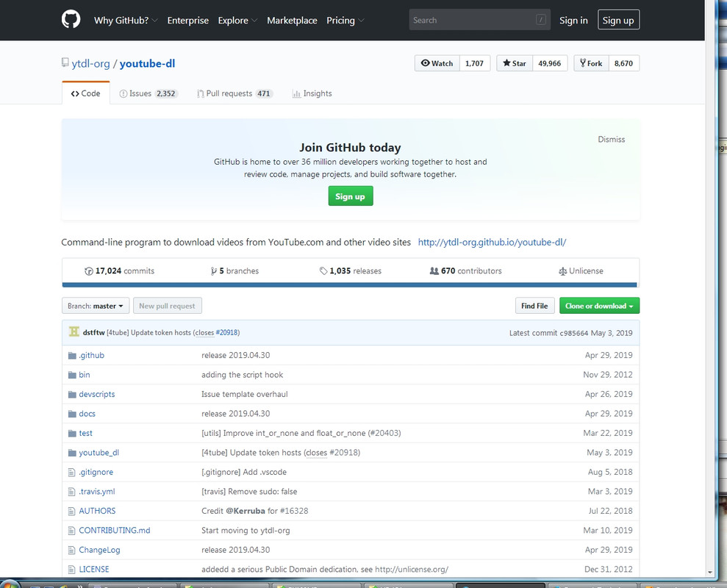Click the CONTRIBUTING.md file icon

(71, 531)
